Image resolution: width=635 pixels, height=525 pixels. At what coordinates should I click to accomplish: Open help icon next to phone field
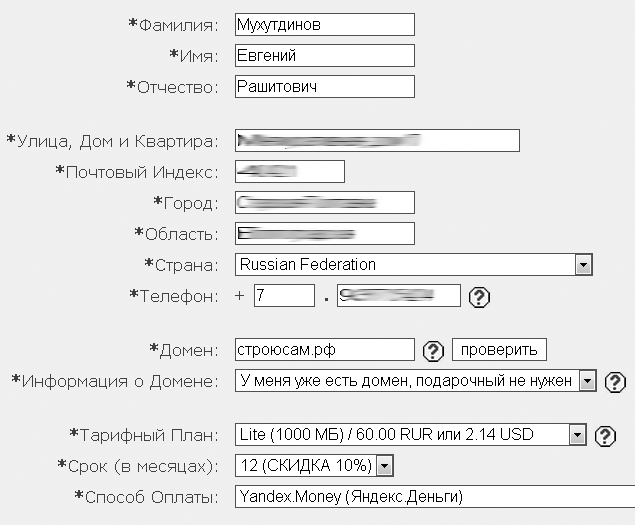[x=479, y=297]
